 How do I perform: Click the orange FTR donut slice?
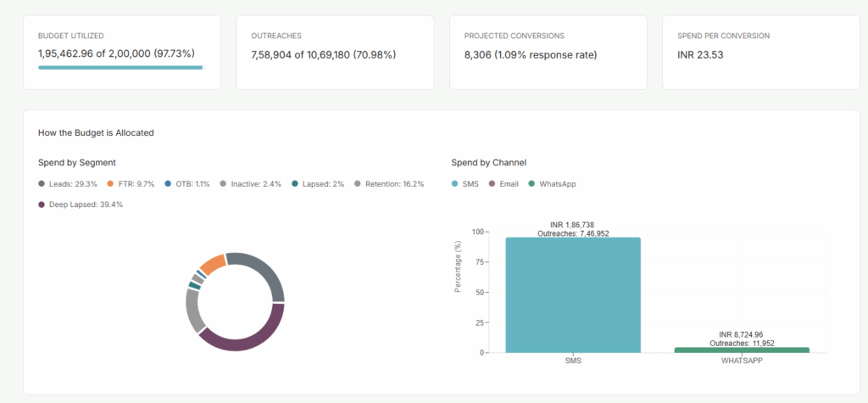(213, 262)
